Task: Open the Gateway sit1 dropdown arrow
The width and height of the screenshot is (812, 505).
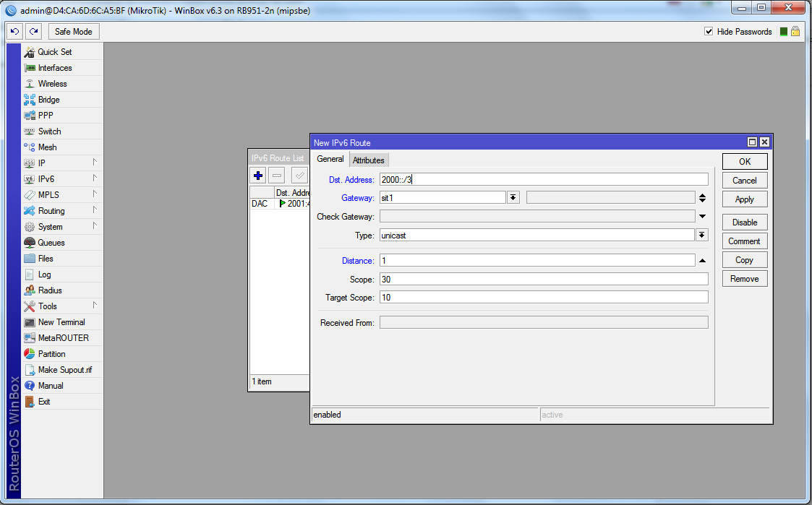Action: coord(513,198)
